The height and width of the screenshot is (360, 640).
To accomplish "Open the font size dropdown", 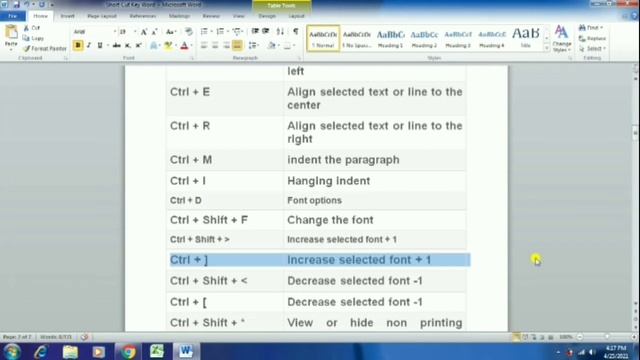I will pyautogui.click(x=135, y=32).
